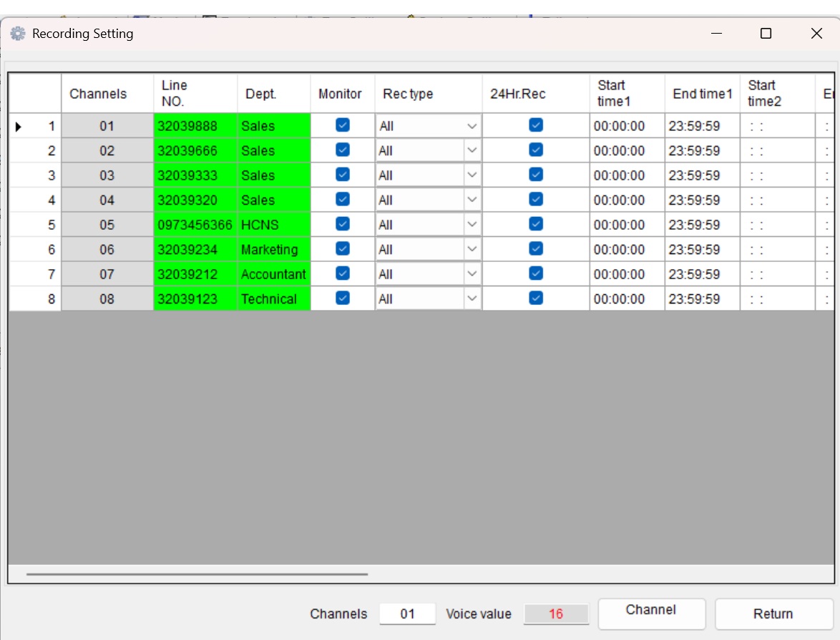Toggle 24Hr.Rec for the Accountant row
Screen dimensions: 840x640
[x=537, y=273]
